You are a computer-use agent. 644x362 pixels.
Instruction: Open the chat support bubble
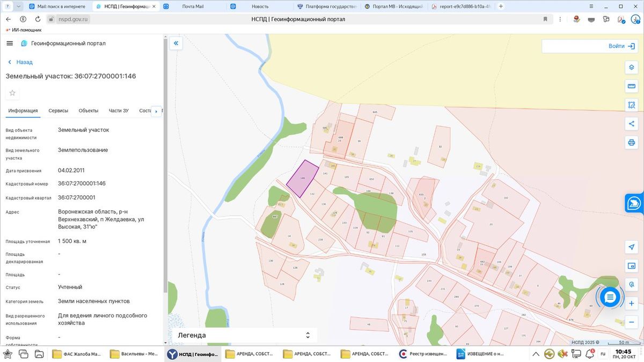(610, 297)
